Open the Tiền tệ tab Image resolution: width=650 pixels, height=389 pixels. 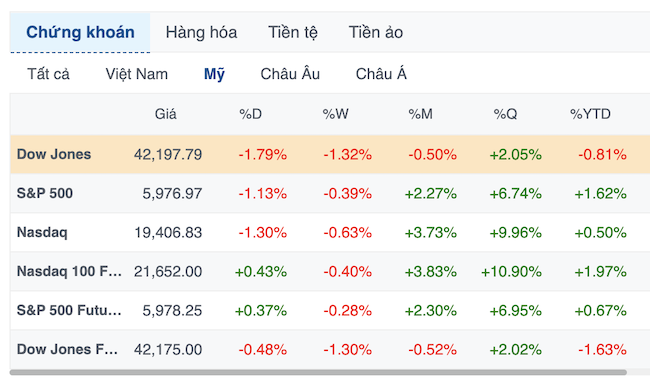(293, 32)
